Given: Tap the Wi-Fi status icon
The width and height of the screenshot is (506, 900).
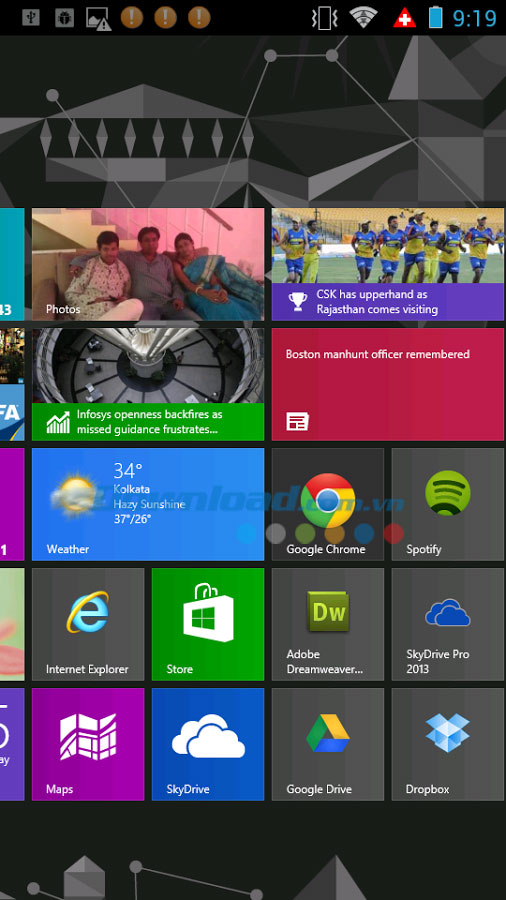Looking at the screenshot, I should pyautogui.click(x=363, y=17).
